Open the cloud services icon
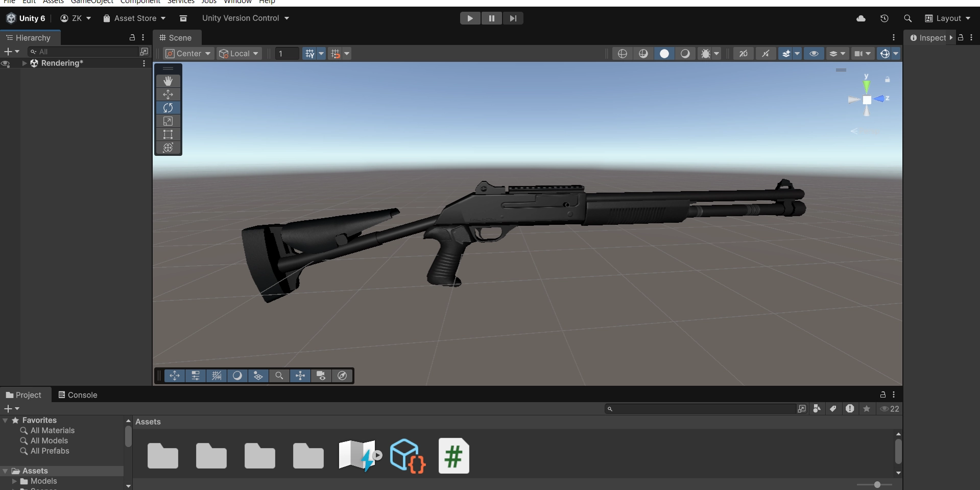This screenshot has width=980, height=490. [861, 18]
